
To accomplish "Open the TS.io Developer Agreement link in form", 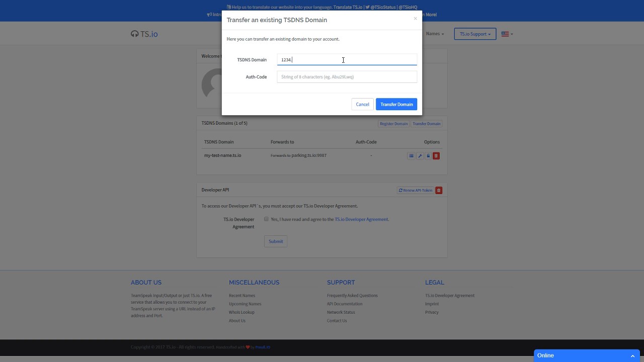I will [x=361, y=219].
